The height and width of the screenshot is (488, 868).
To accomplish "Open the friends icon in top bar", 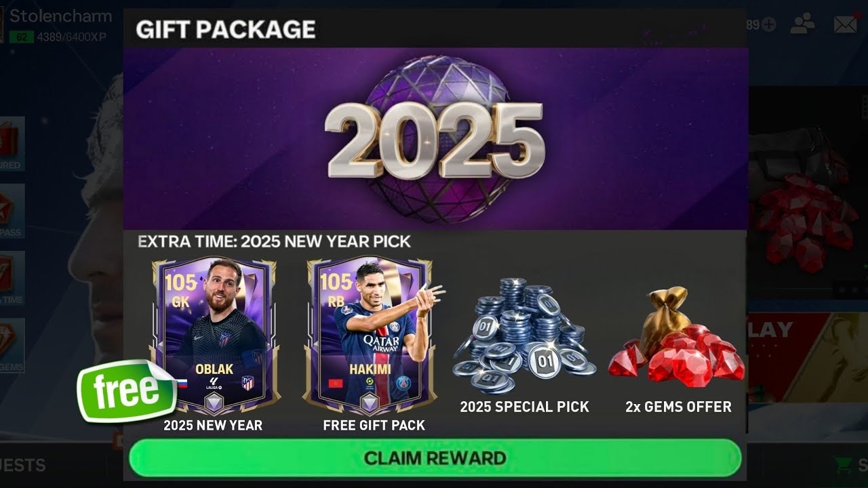I will click(x=803, y=24).
